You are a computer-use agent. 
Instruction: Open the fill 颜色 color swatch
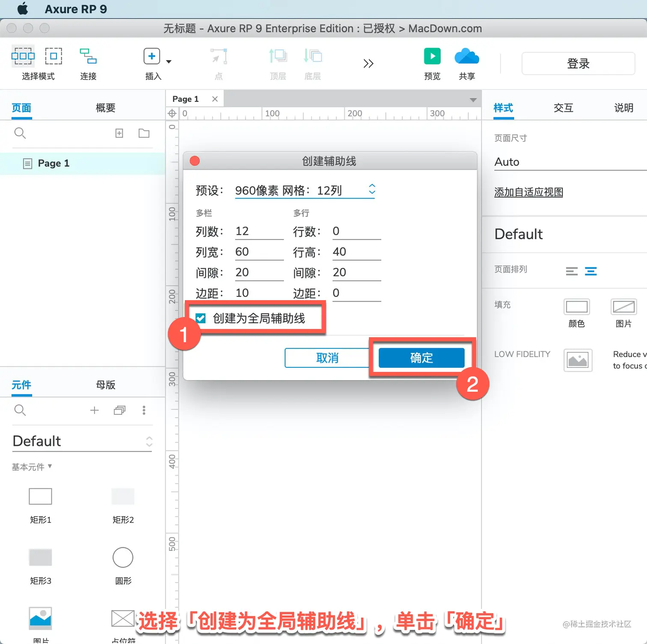point(577,307)
